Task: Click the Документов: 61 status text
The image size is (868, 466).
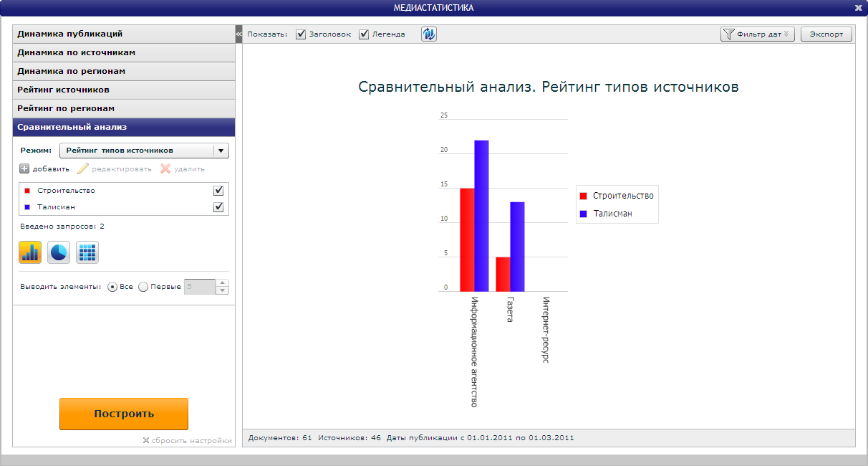Action: point(279,437)
